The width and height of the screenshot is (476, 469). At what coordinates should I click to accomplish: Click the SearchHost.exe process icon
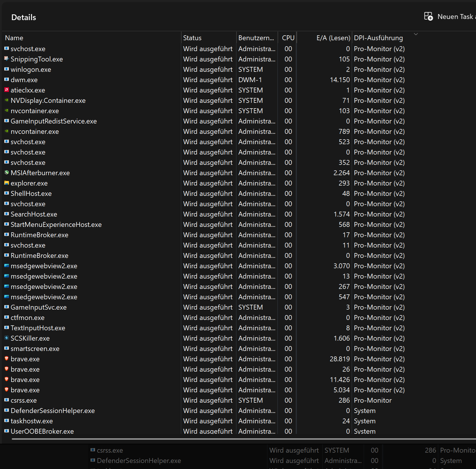[7, 214]
